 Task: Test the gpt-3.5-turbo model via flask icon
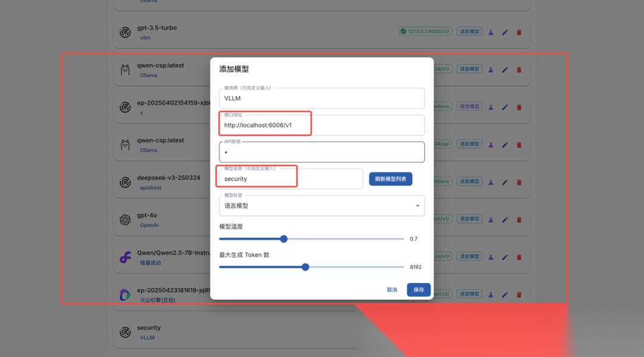pos(490,32)
